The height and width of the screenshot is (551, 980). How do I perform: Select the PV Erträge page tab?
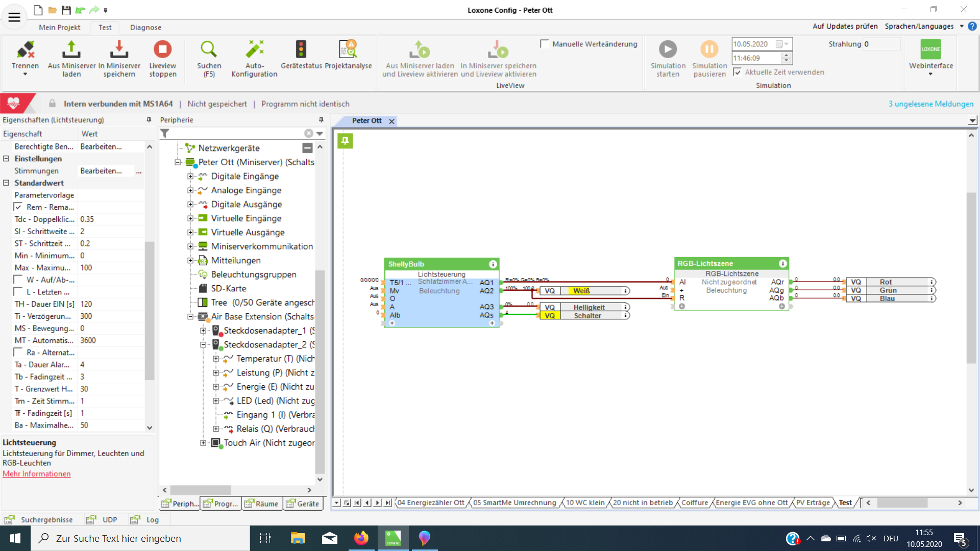point(813,503)
